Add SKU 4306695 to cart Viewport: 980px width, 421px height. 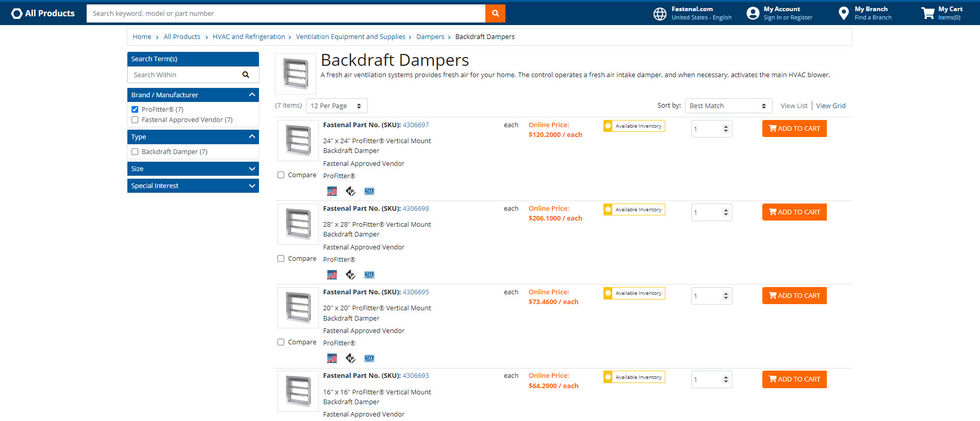[794, 296]
